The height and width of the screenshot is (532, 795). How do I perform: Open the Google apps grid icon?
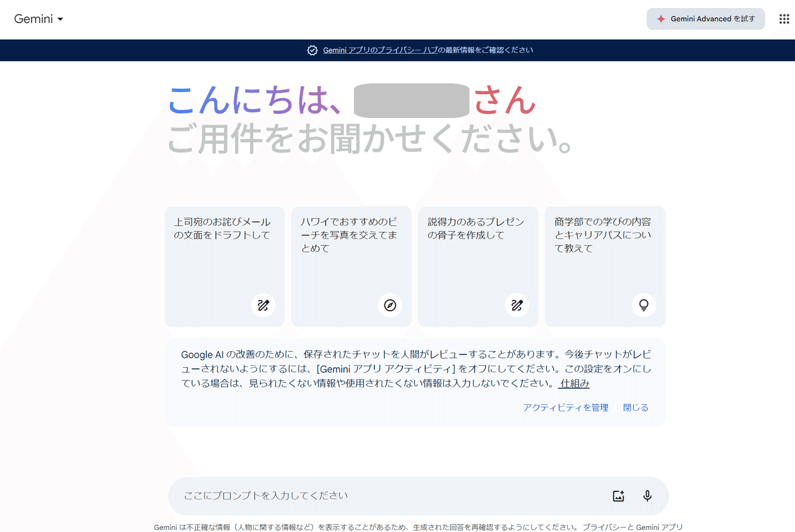click(784, 19)
